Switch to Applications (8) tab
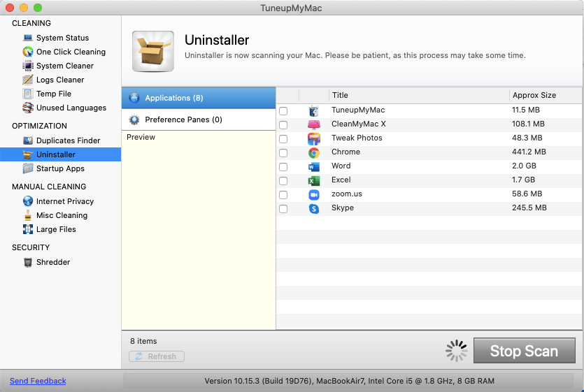 (199, 98)
